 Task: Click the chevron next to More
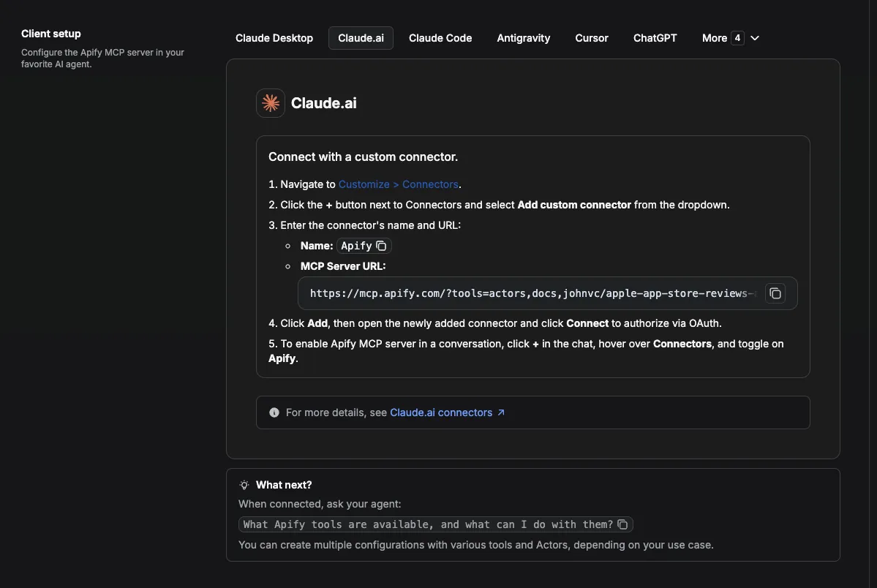point(755,38)
